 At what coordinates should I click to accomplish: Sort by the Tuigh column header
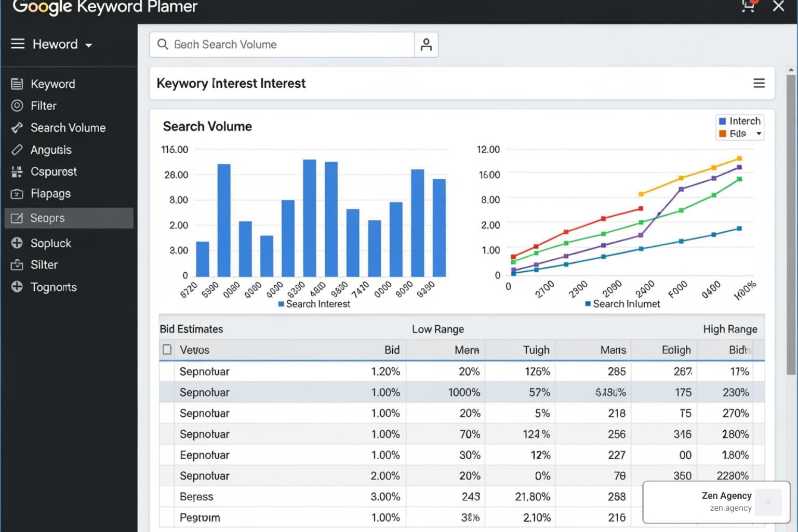pyautogui.click(x=536, y=350)
